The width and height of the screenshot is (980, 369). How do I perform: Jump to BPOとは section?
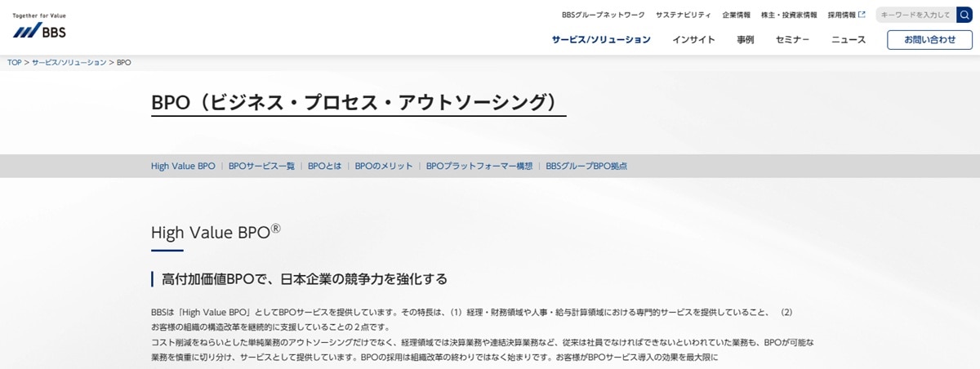[325, 166]
